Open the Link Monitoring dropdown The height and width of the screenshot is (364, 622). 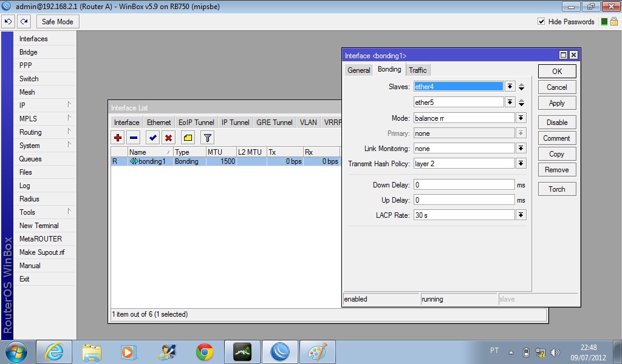(x=521, y=149)
